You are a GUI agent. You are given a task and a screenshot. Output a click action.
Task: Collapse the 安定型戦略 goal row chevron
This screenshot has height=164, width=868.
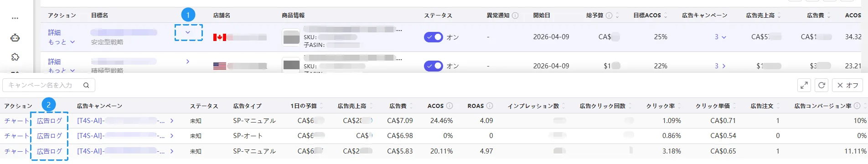tap(188, 32)
